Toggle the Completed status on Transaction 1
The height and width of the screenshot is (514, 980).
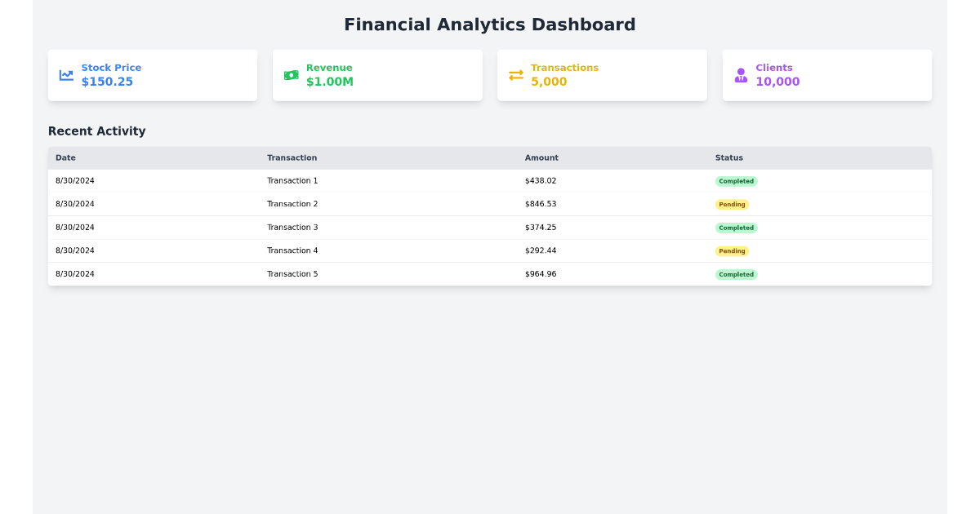point(736,181)
